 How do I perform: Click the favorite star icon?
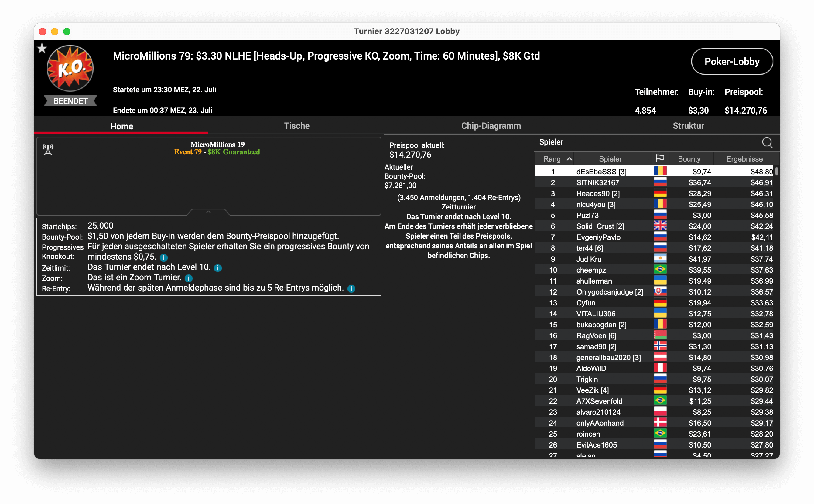coord(42,49)
